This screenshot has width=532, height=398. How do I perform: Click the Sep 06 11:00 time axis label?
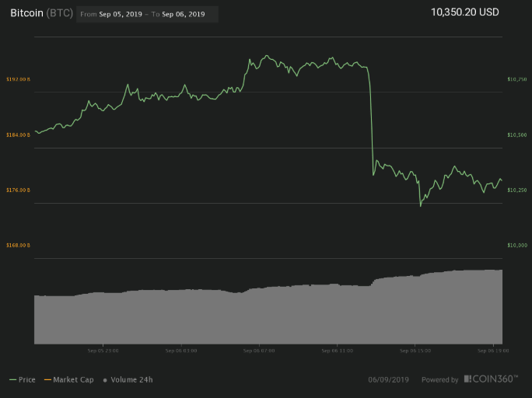tap(338, 351)
